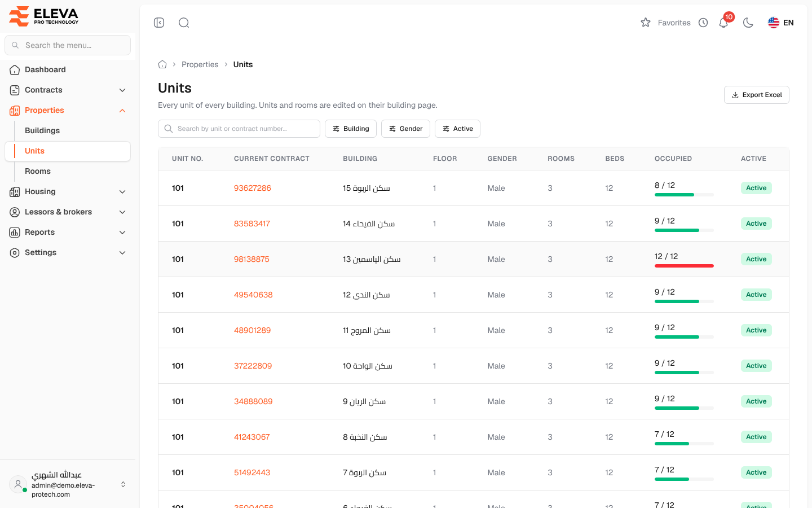Open the Active filter button
The height and width of the screenshot is (508, 812).
point(457,129)
